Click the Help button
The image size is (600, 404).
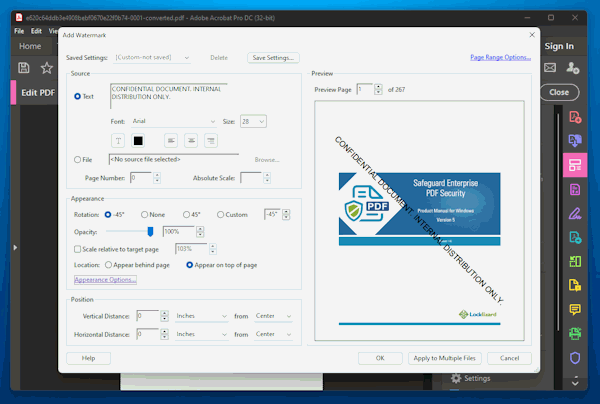pyautogui.click(x=88, y=358)
